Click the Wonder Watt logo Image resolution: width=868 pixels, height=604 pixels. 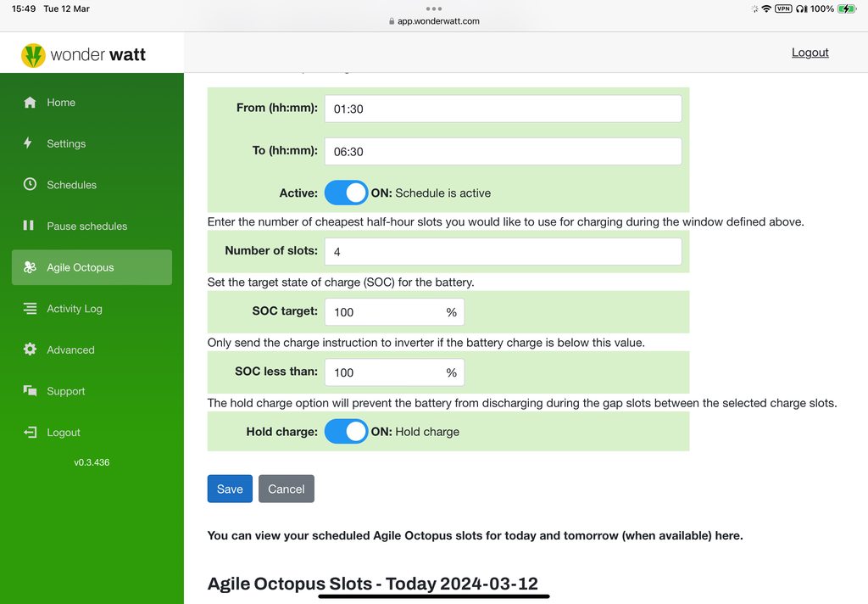pos(84,55)
